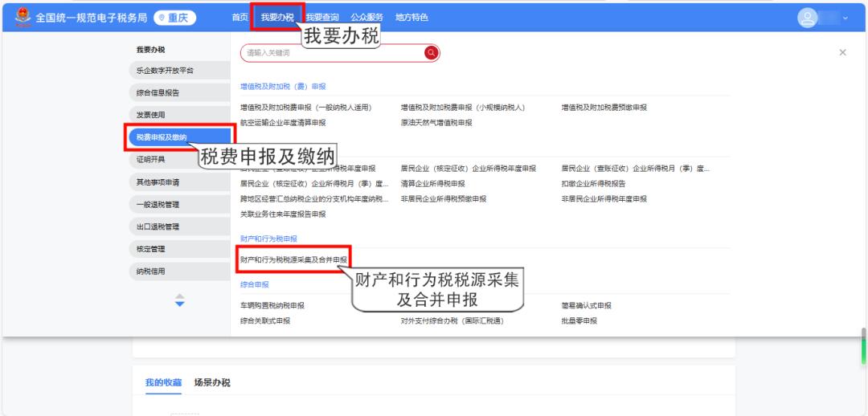Open 原油天然气增值税申报
Viewport: 868px width, 416px height.
pos(436,123)
